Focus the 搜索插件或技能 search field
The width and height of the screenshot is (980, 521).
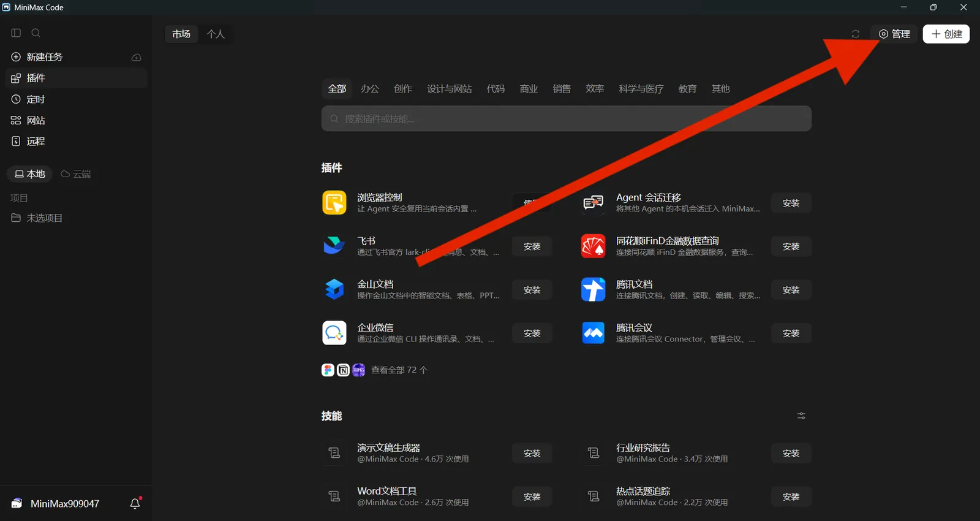point(567,119)
